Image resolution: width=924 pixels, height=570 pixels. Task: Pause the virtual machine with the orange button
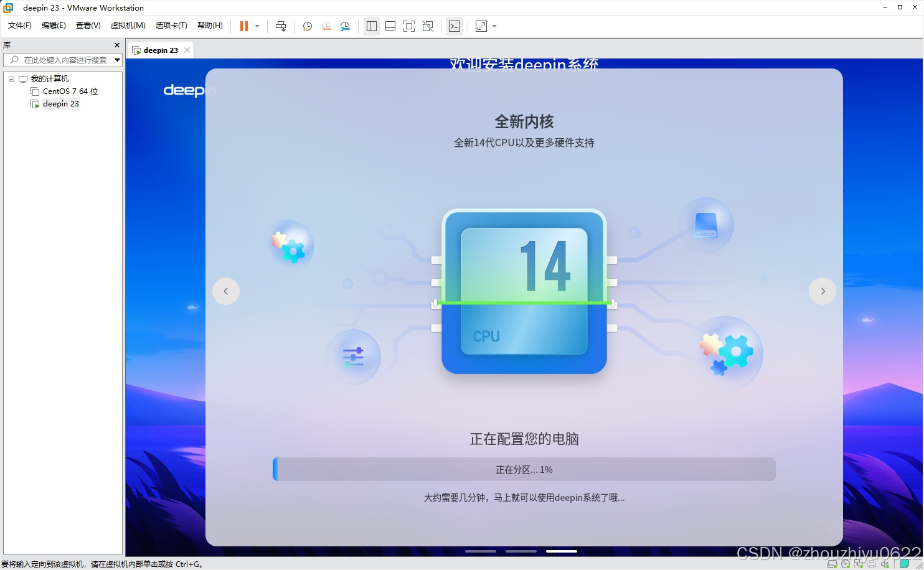point(244,26)
